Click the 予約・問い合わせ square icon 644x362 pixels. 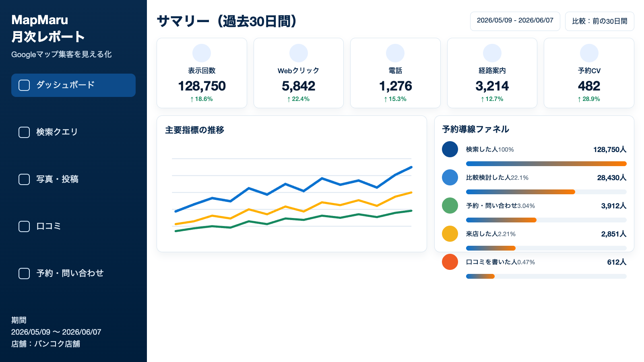(x=24, y=274)
